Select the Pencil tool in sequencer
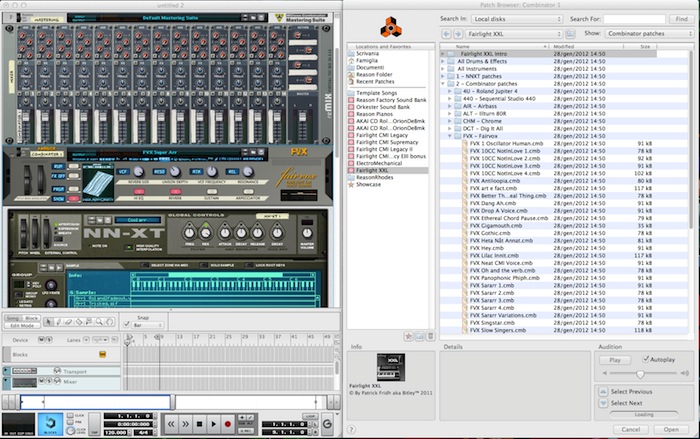This screenshot has width=700, height=439. 57,321
